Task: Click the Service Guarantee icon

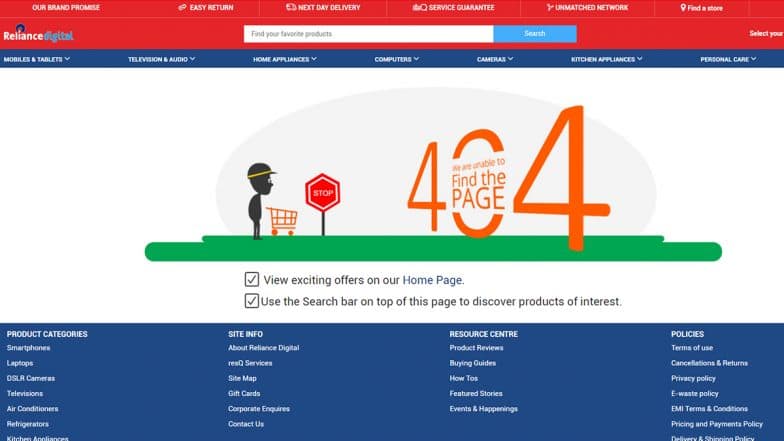Action: click(x=420, y=8)
